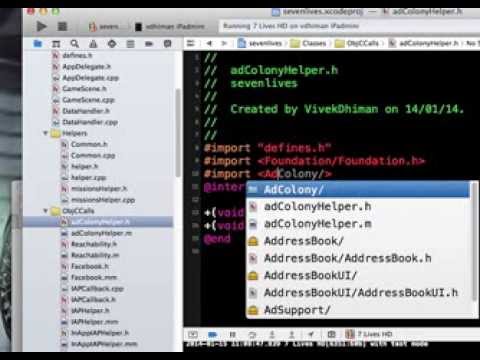Open GameScene.h in file navigator
The height and width of the screenshot is (360, 480).
tap(84, 89)
